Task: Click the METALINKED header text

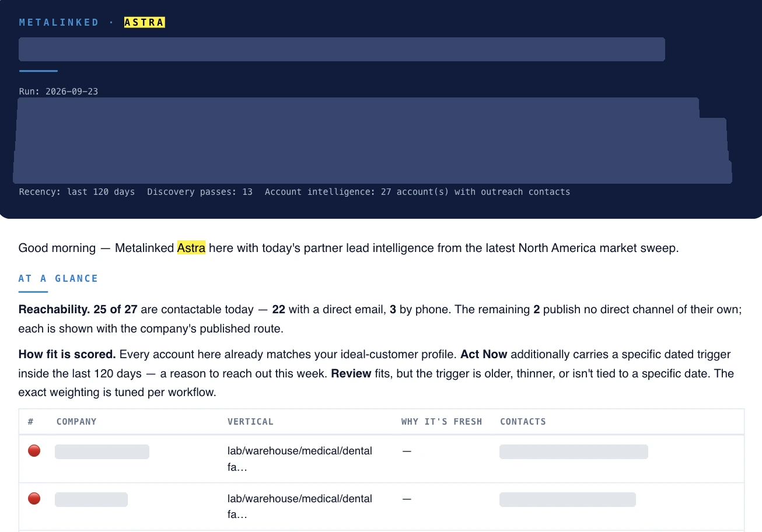Action: 59,22
